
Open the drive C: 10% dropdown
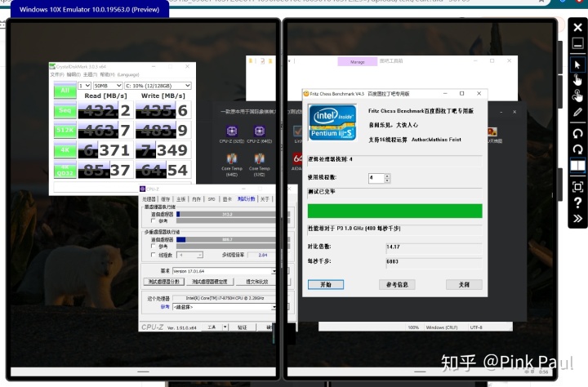click(x=158, y=86)
